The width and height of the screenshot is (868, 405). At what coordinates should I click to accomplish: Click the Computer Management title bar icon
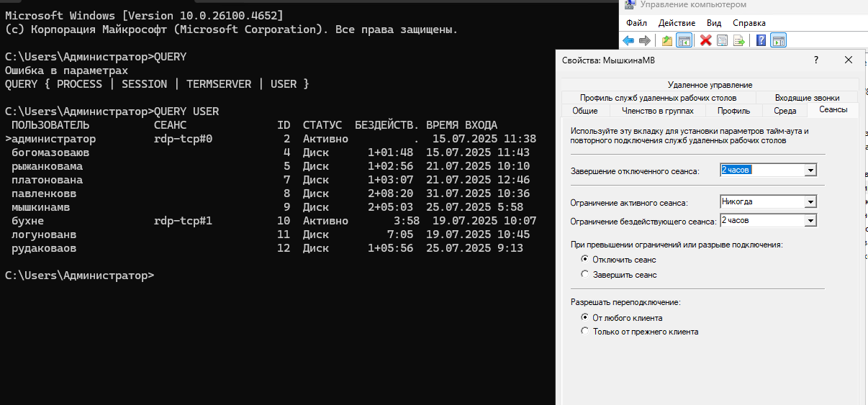click(x=630, y=4)
